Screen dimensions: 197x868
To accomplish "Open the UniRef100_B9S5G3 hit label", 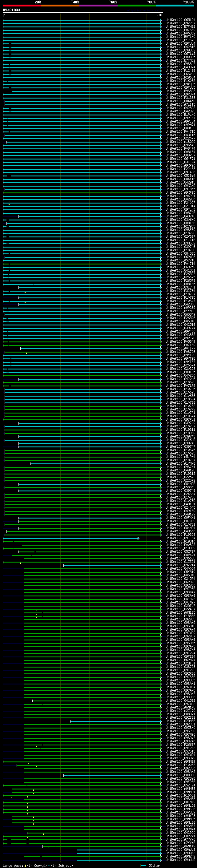I will click(x=180, y=91).
